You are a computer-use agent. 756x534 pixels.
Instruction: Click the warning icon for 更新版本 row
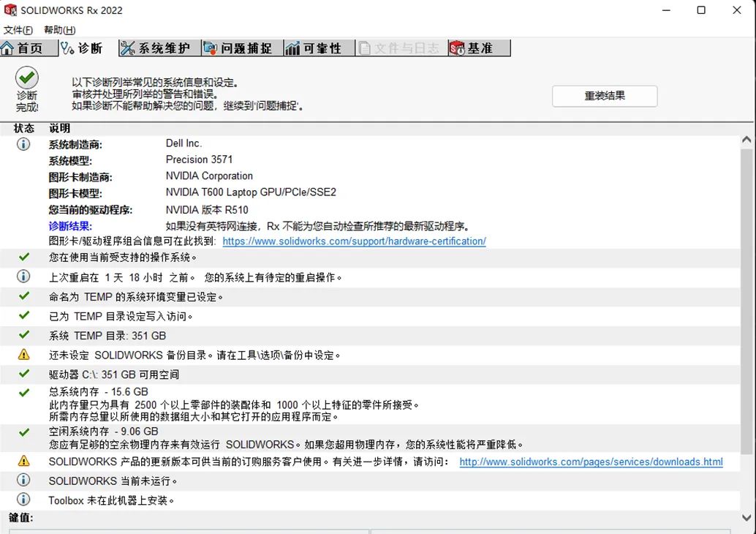[23, 461]
